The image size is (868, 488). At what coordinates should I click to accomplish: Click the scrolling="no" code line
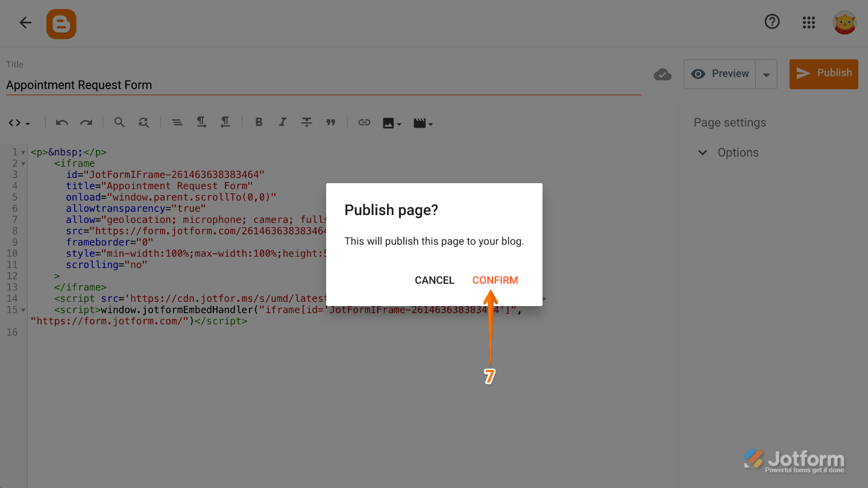[107, 264]
